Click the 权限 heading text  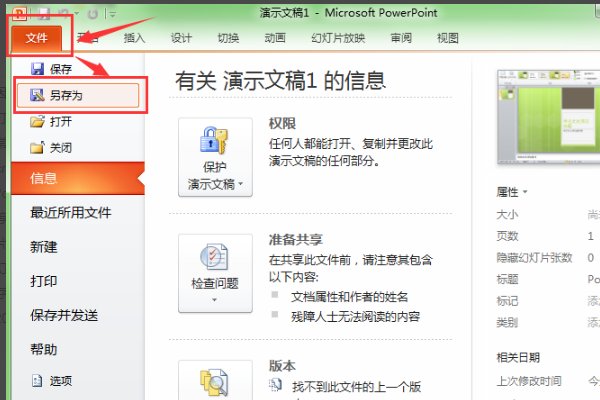(282, 124)
